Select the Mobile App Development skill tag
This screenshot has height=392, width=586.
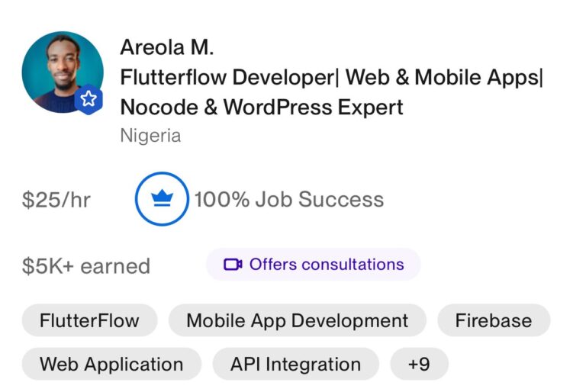298,320
